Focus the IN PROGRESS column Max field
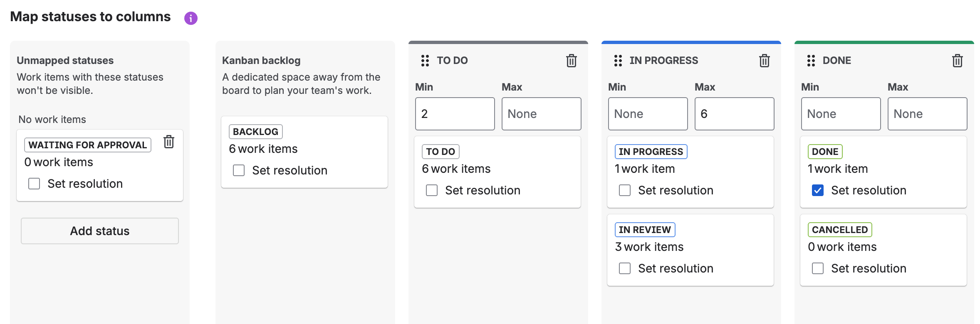 tap(734, 114)
